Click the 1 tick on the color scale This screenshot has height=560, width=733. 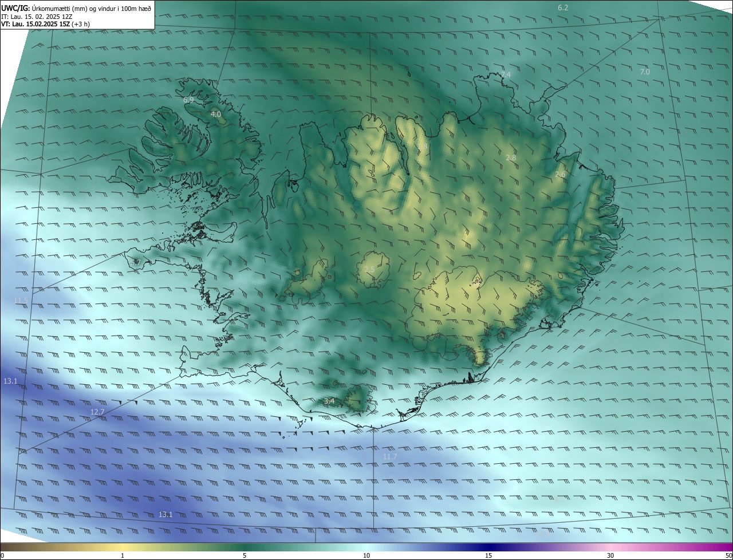point(123,555)
